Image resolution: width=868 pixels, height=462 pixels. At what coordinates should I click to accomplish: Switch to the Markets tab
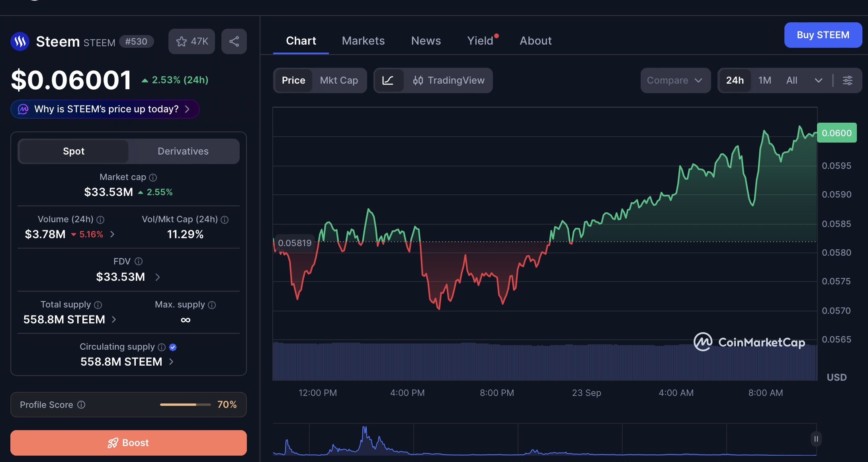[363, 41]
